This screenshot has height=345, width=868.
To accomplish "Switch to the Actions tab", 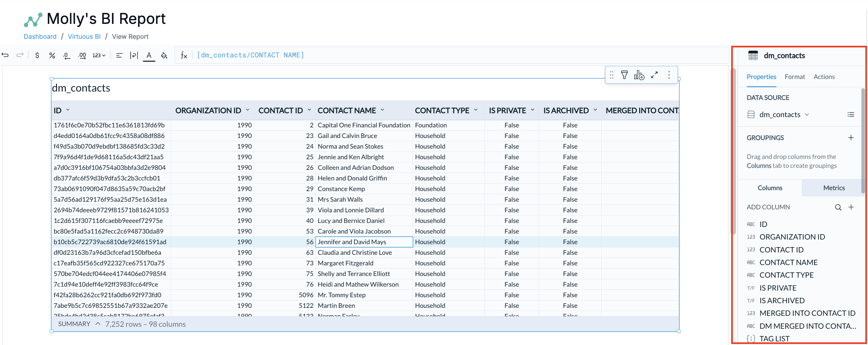I will 824,77.
